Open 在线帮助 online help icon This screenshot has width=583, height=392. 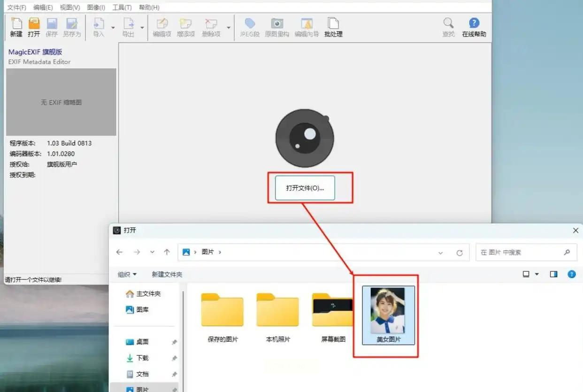[x=474, y=27]
